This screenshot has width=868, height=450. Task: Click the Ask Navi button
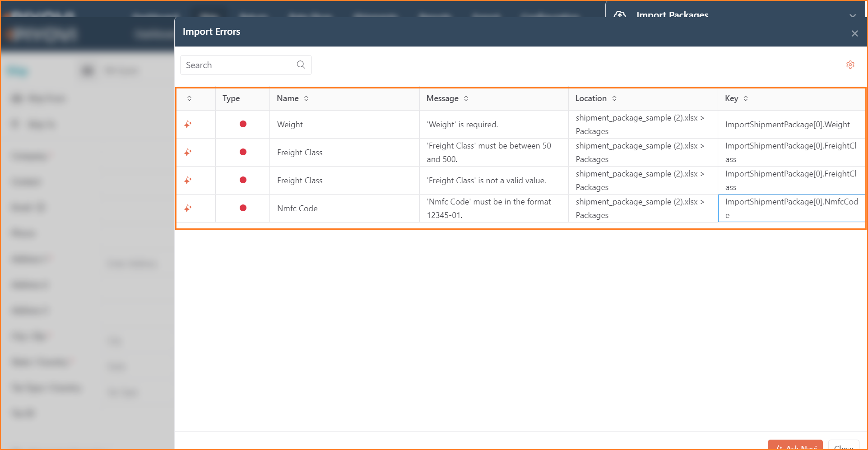point(795,445)
